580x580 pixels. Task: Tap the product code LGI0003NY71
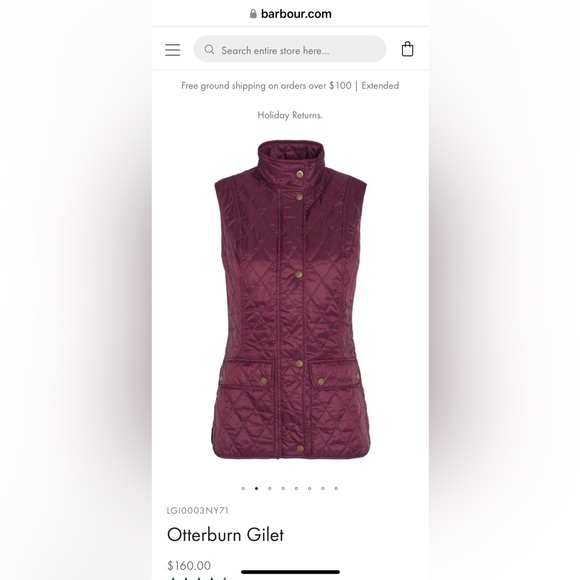(198, 510)
